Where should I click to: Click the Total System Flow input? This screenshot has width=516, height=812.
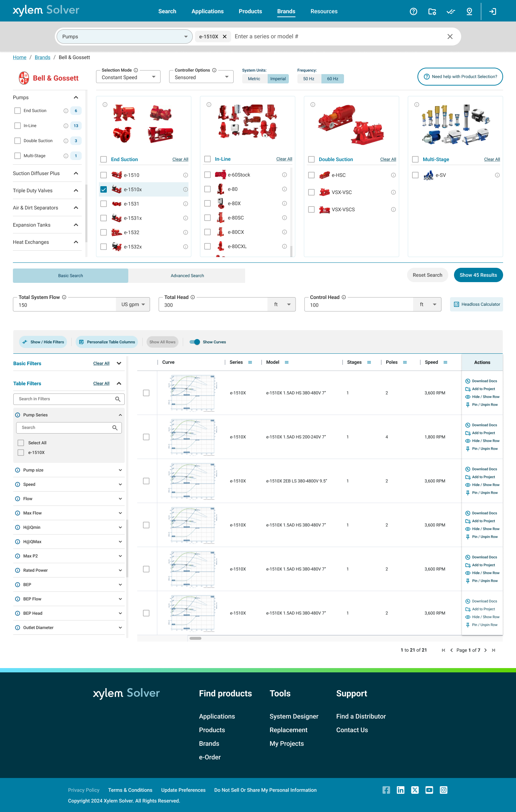[64, 305]
